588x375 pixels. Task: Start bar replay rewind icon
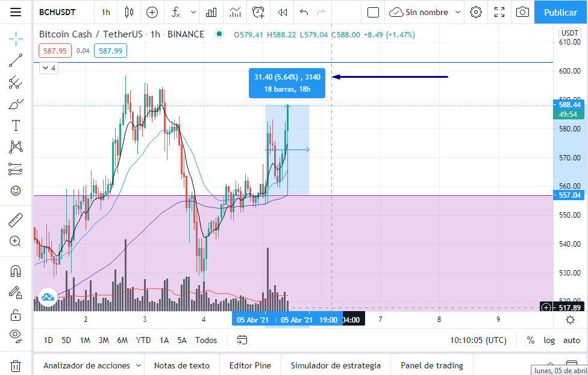tap(282, 12)
